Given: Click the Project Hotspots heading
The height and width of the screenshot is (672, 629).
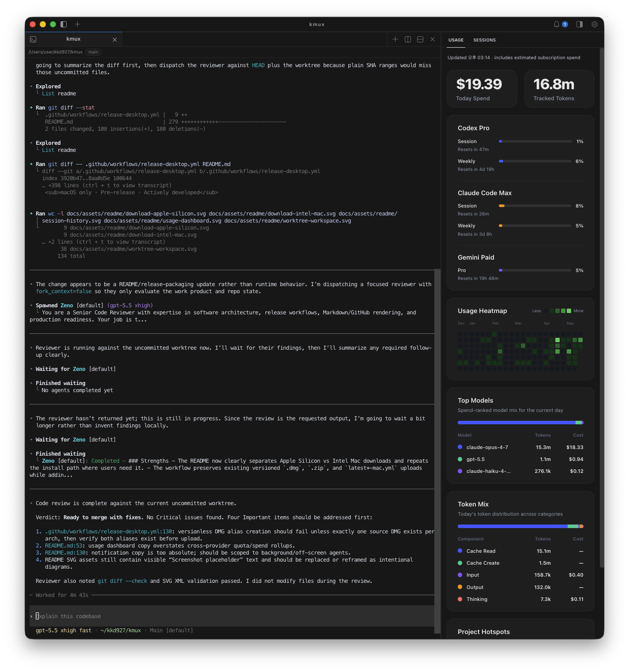Looking at the screenshot, I should (484, 632).
